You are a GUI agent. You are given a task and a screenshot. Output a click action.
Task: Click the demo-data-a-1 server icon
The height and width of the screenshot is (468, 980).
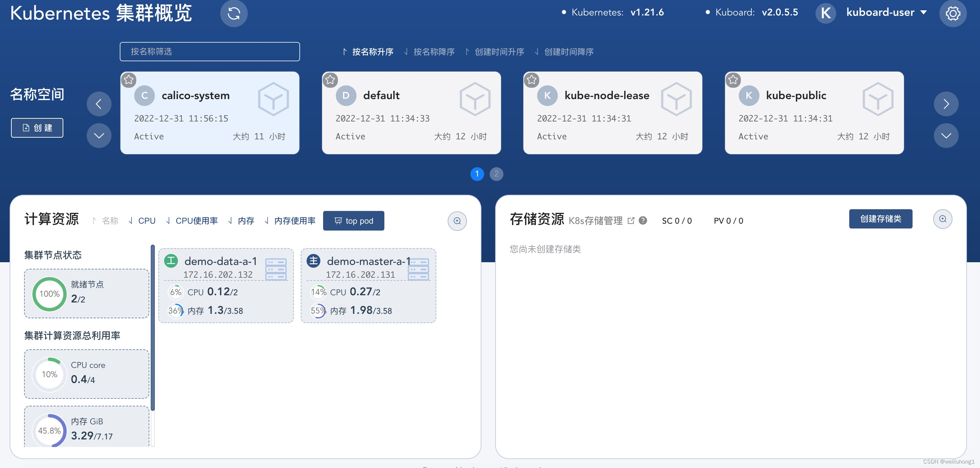[x=276, y=269]
